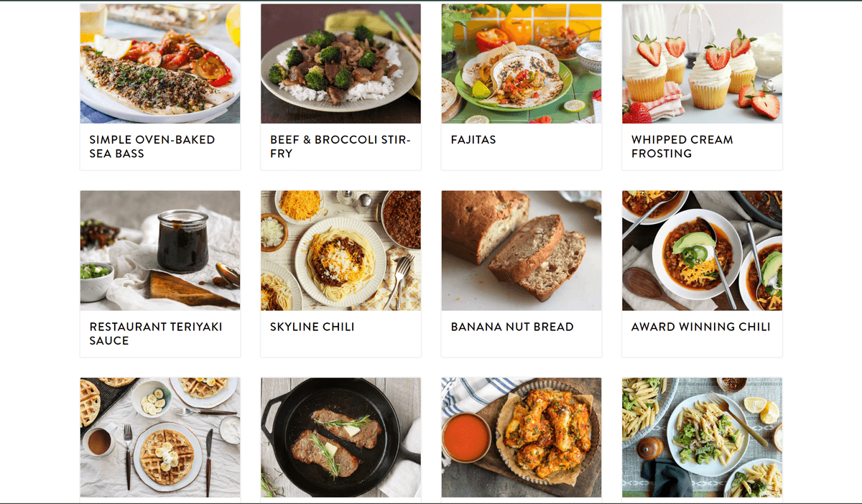Open the waffles with banana slices photo
The image size is (862, 504).
[x=160, y=438]
